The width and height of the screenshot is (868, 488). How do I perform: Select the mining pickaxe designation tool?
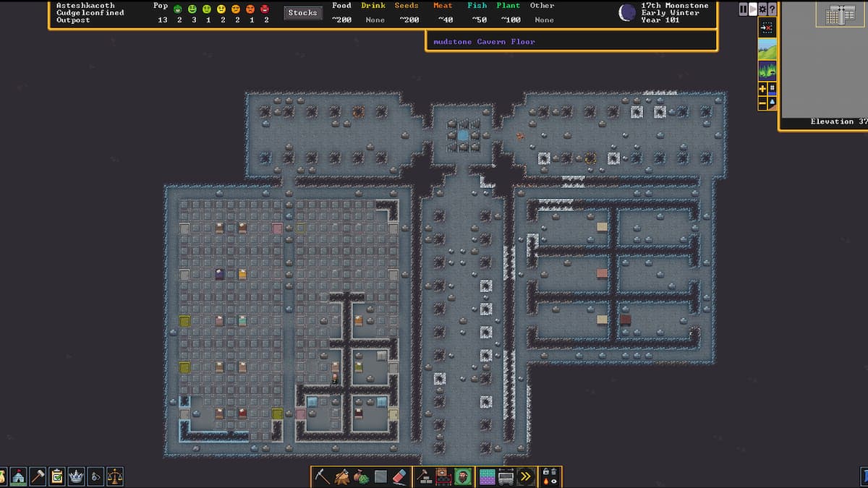point(322,476)
